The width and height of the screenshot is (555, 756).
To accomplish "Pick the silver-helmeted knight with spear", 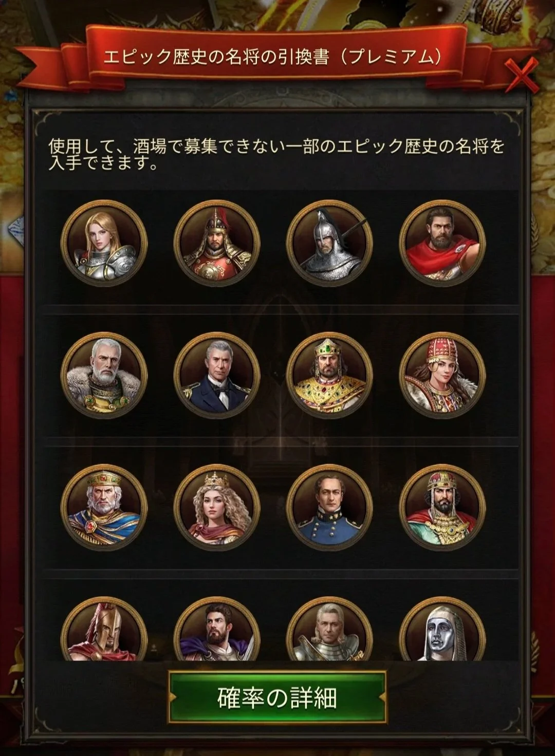I will 330,243.
